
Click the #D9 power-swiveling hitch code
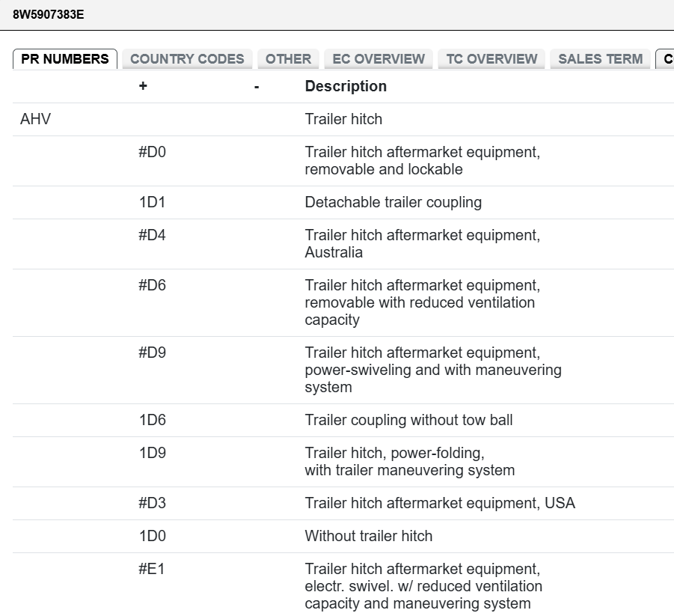(153, 353)
